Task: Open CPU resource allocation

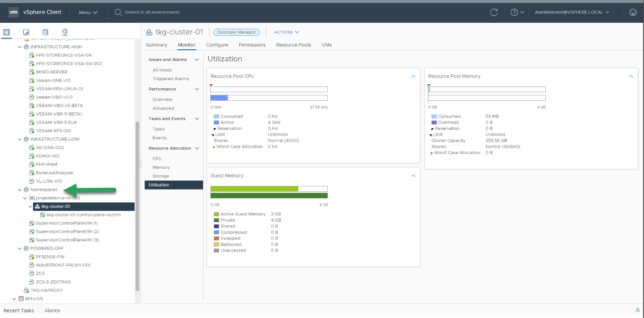Action: click(157, 159)
